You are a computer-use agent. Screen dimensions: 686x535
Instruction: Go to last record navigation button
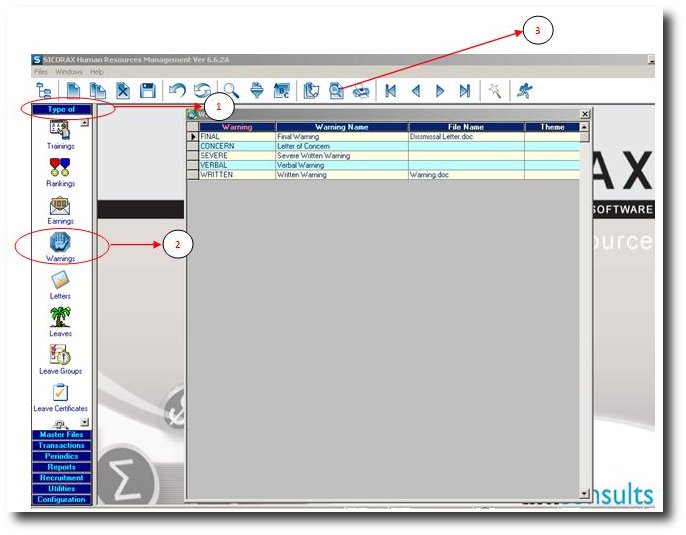[x=465, y=90]
